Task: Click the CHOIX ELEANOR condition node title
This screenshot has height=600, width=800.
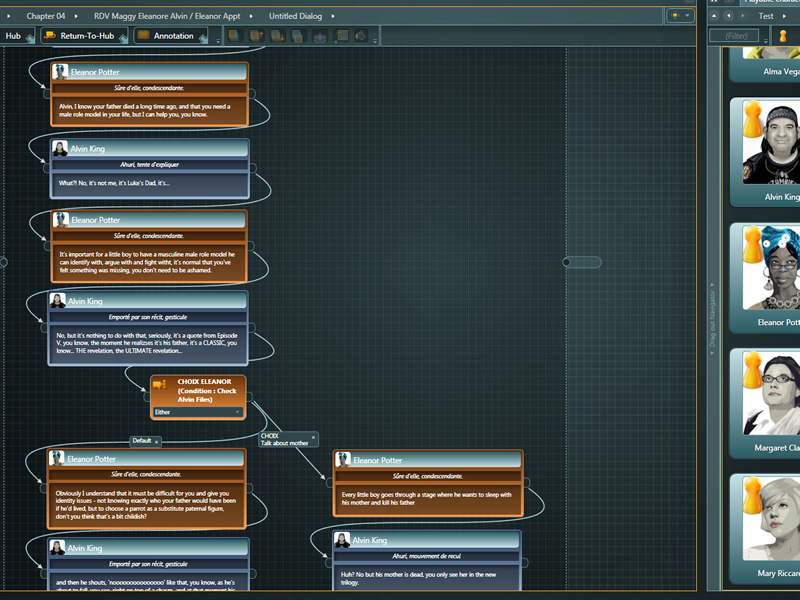Action: 207,390
